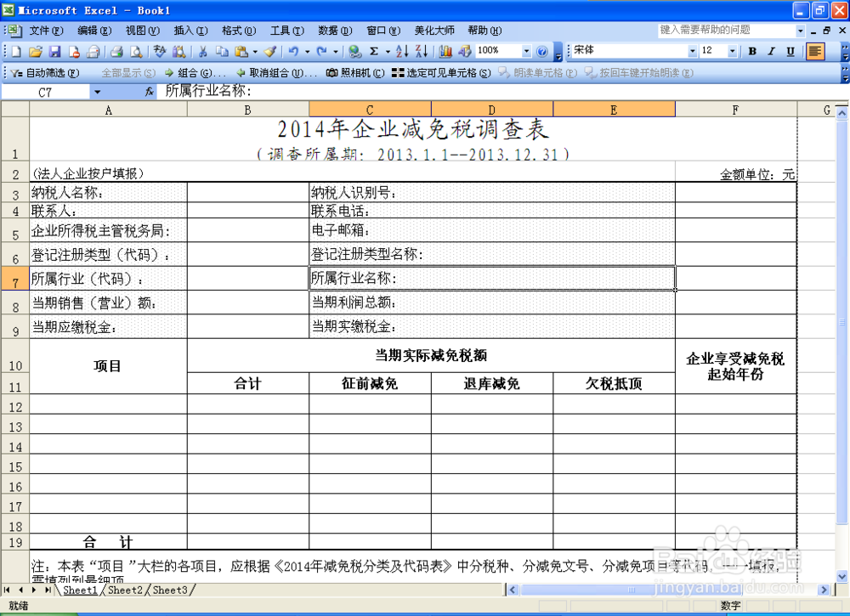Click the vertical scrollbar down arrow
Image resolution: width=850 pixels, height=616 pixels.
coord(841,576)
